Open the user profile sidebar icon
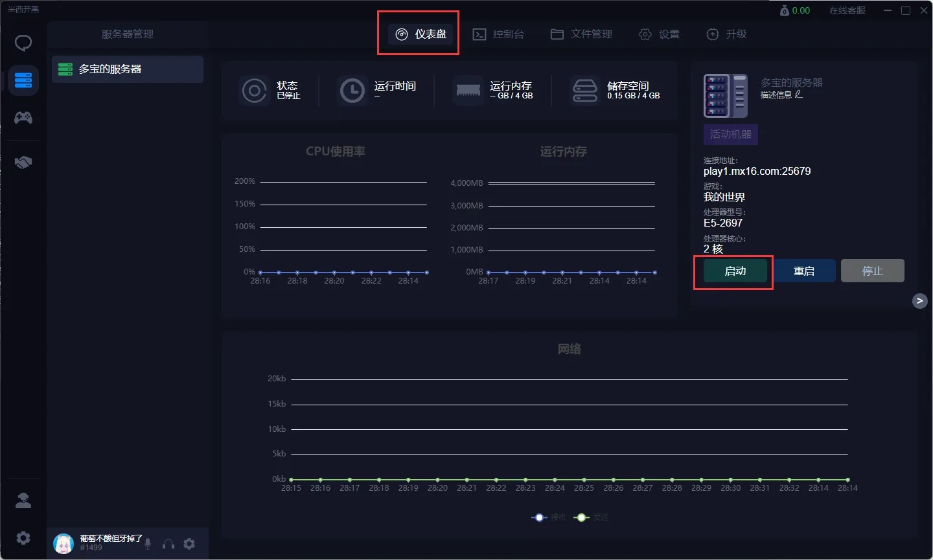The height and width of the screenshot is (560, 933). (x=23, y=500)
